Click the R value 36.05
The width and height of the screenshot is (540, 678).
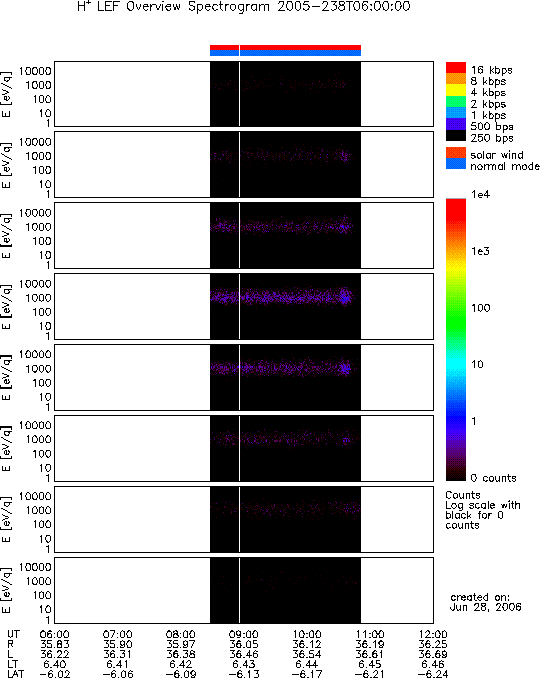tap(244, 644)
